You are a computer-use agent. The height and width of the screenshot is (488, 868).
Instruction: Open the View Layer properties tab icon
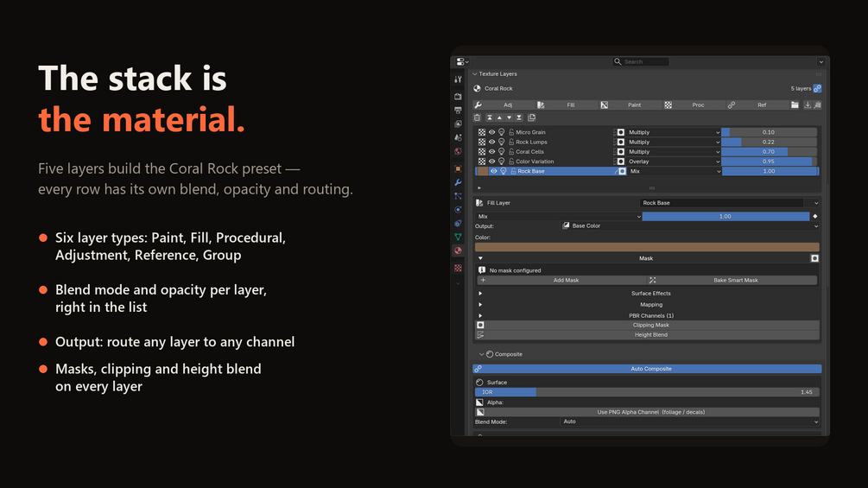(458, 124)
